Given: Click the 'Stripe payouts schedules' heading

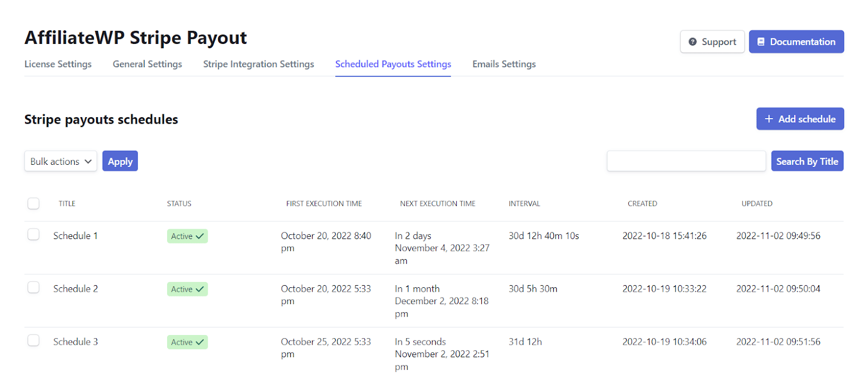Looking at the screenshot, I should click(x=101, y=120).
